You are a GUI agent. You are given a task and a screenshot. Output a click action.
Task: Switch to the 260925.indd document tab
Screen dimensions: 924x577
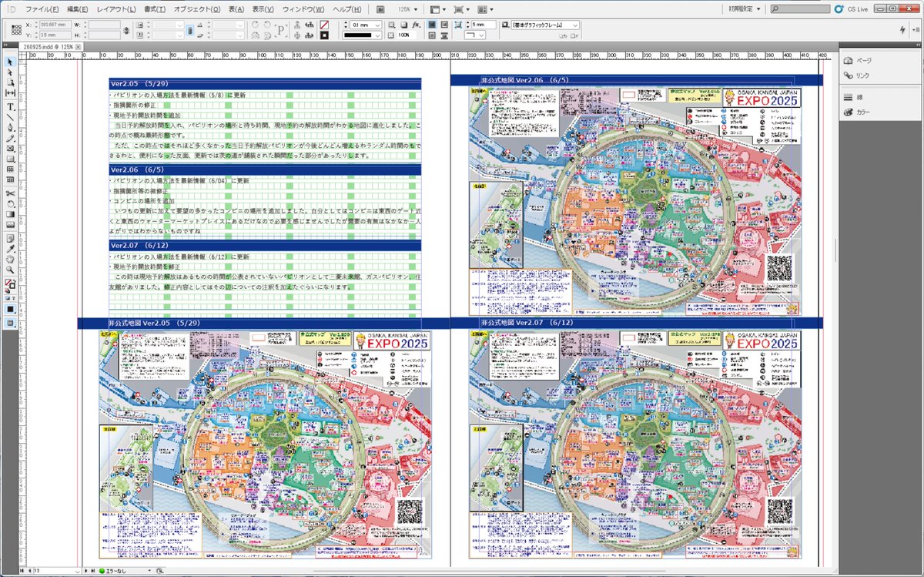(x=48, y=47)
